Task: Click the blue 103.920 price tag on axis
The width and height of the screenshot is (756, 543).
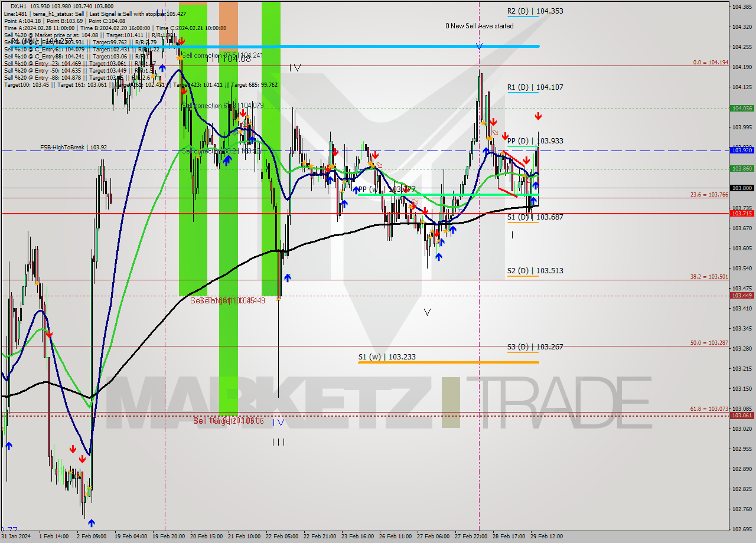Action: (742, 151)
